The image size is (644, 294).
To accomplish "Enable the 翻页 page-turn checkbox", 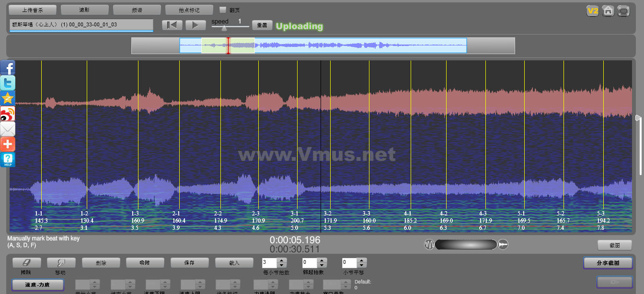I will point(223,10).
